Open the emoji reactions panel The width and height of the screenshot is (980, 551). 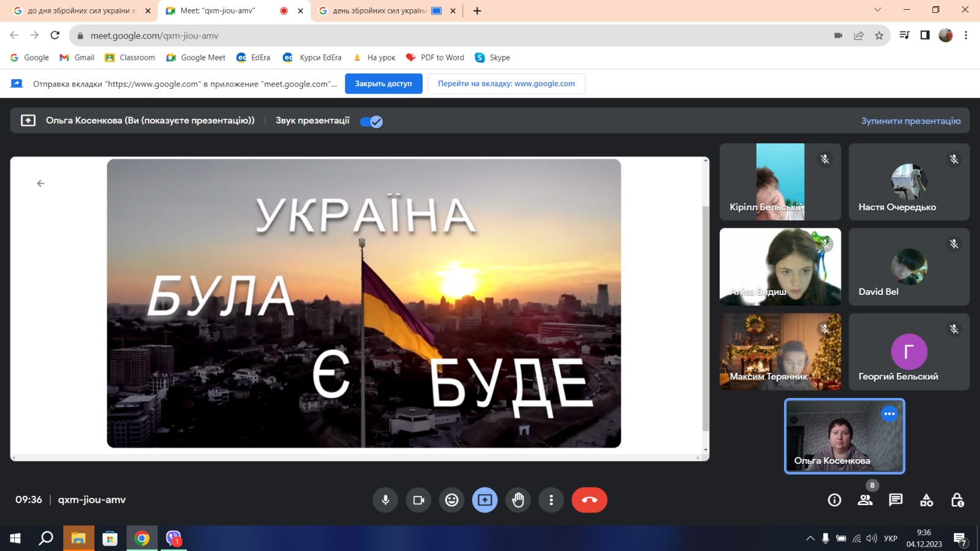[451, 500]
